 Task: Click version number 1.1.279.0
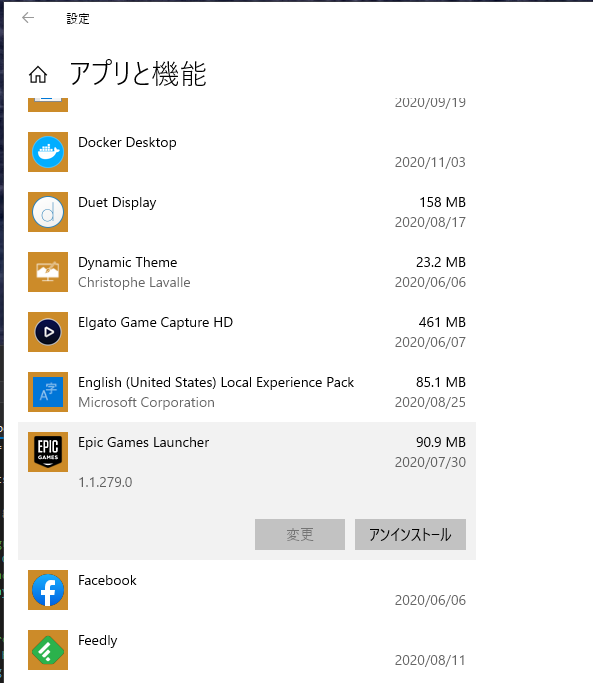105,483
